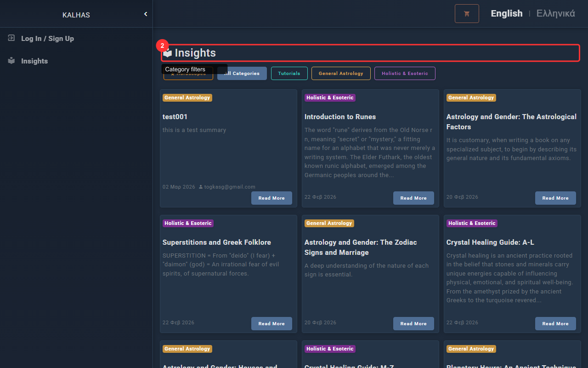Viewport: 588px width, 368px height.
Task: Click the Insights book icon in sidebar
Action: click(x=11, y=61)
